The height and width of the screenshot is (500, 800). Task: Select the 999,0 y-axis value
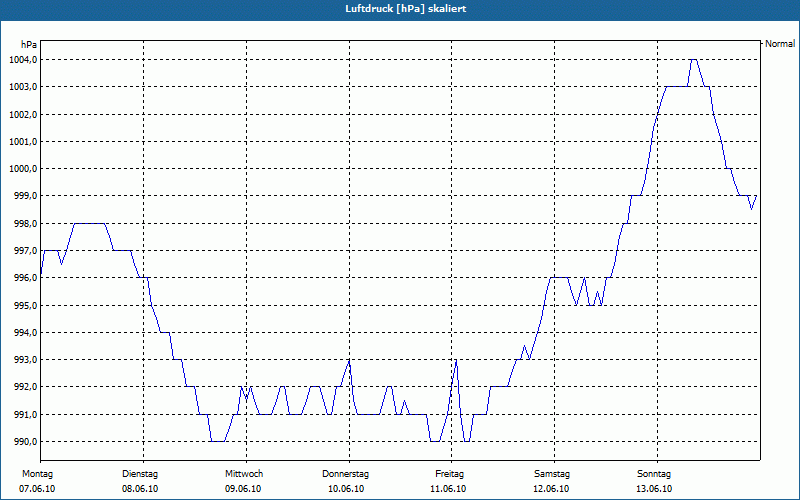[x=24, y=196]
